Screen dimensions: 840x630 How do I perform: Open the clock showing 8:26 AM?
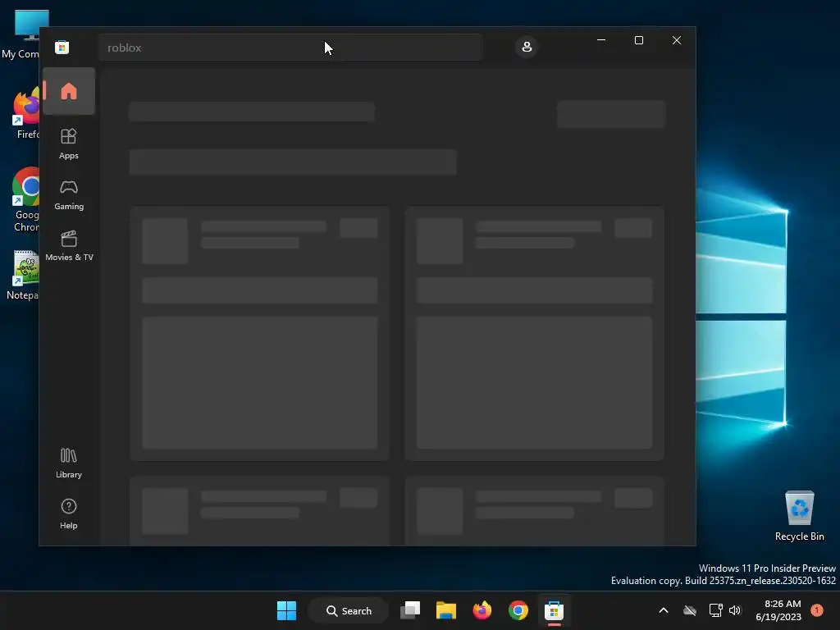coord(778,610)
